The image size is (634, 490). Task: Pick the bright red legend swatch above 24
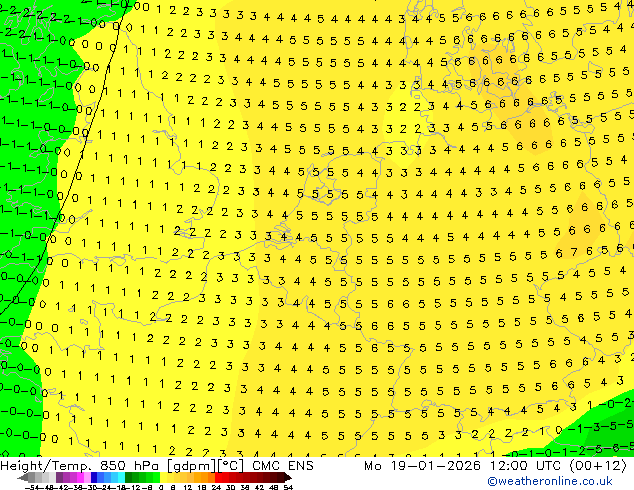tap(218, 478)
